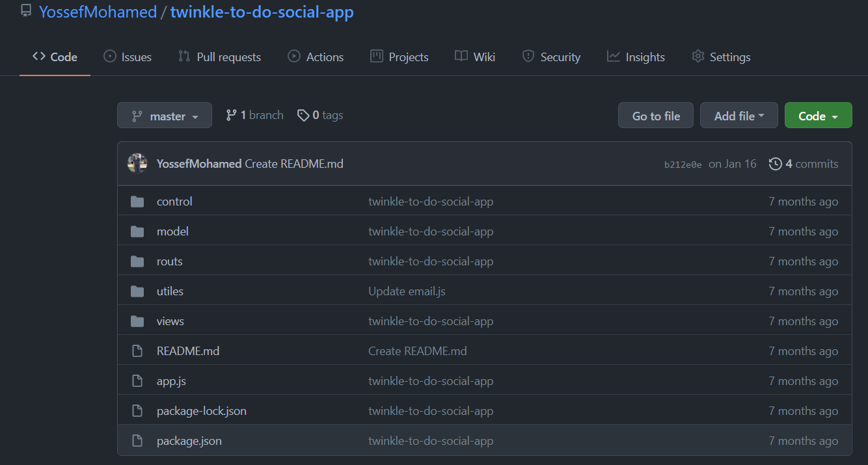
Task: Open the Add file dropdown
Action: point(739,115)
